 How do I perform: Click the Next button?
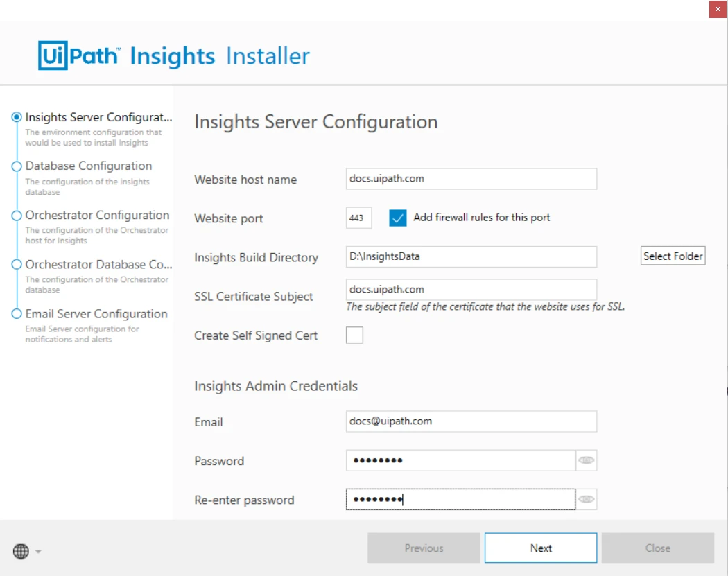541,548
